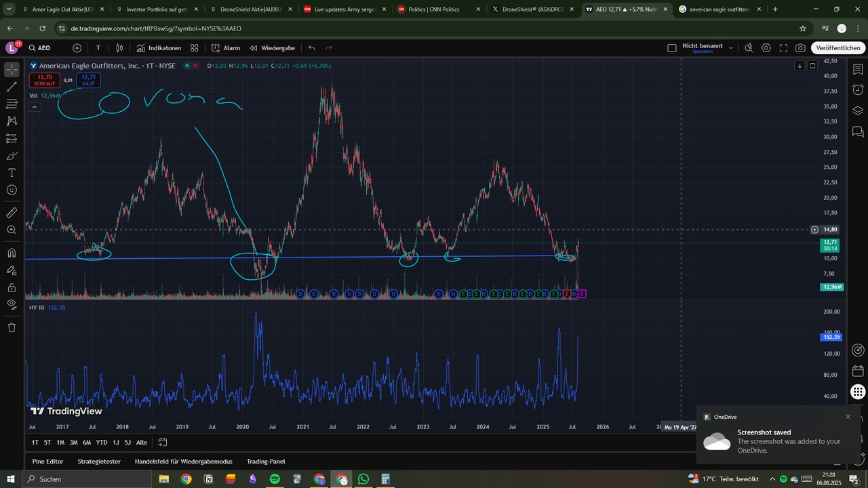The height and width of the screenshot is (488, 868).
Task: Click the blue Kauf 12,71 button
Action: [x=88, y=80]
